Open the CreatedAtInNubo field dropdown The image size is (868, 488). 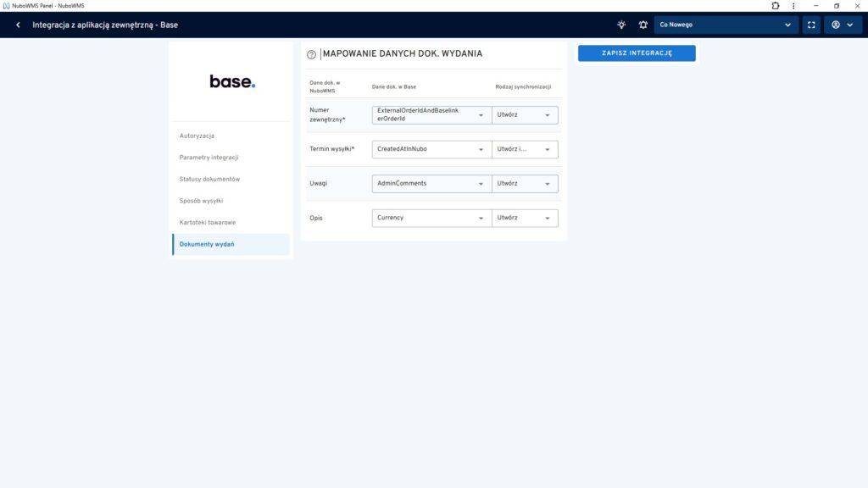pos(431,149)
